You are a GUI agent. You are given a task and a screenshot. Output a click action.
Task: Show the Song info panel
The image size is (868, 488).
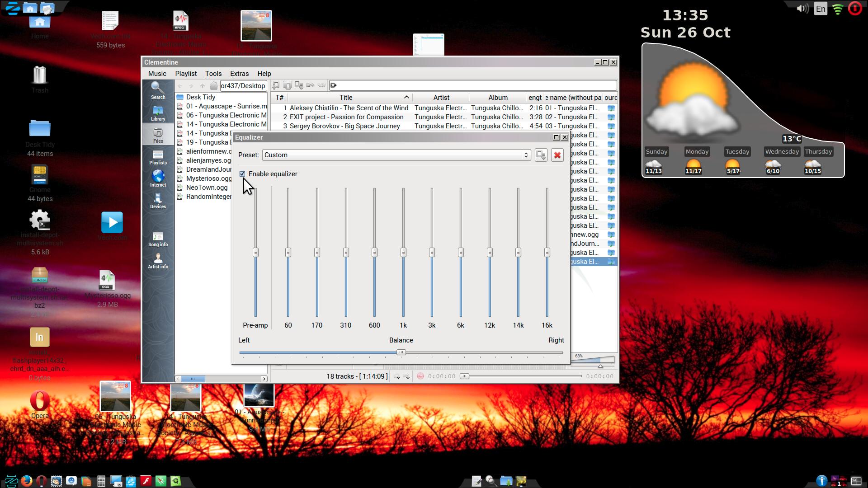[x=158, y=239]
